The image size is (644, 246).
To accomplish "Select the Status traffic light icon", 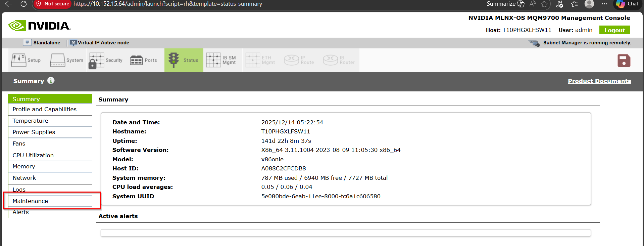I will [x=174, y=60].
